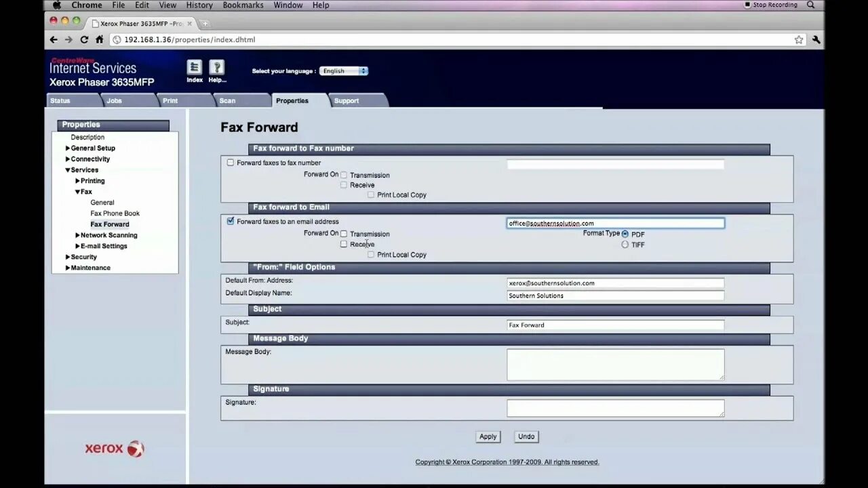The height and width of the screenshot is (488, 868).
Task: Click the forward email address field
Action: tap(616, 223)
